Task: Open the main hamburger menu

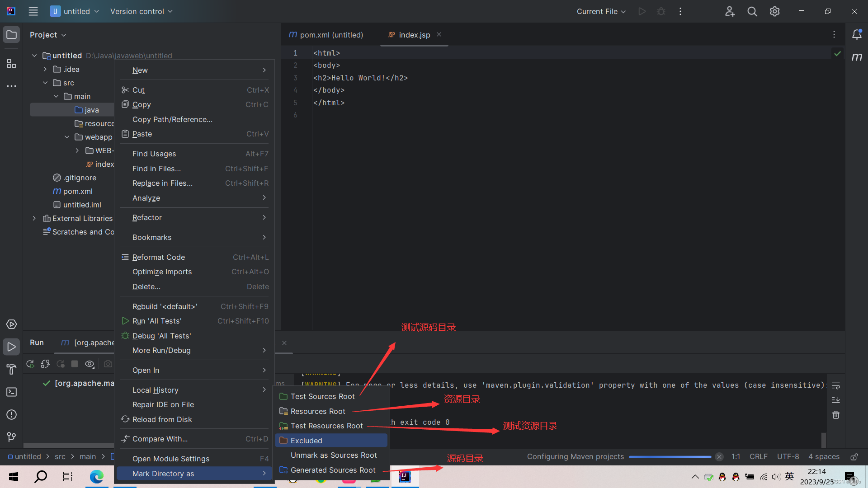Action: pyautogui.click(x=33, y=11)
